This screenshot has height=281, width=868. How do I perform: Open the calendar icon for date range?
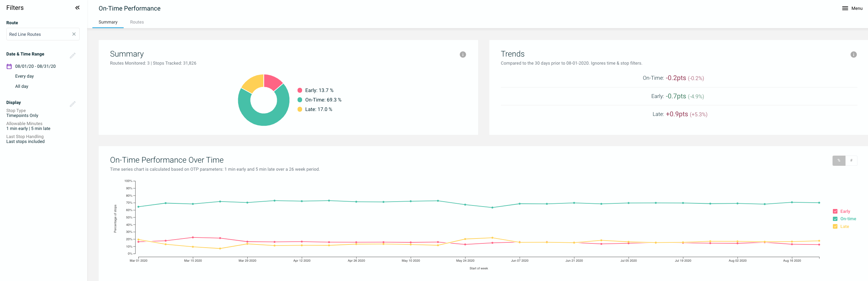coord(9,66)
